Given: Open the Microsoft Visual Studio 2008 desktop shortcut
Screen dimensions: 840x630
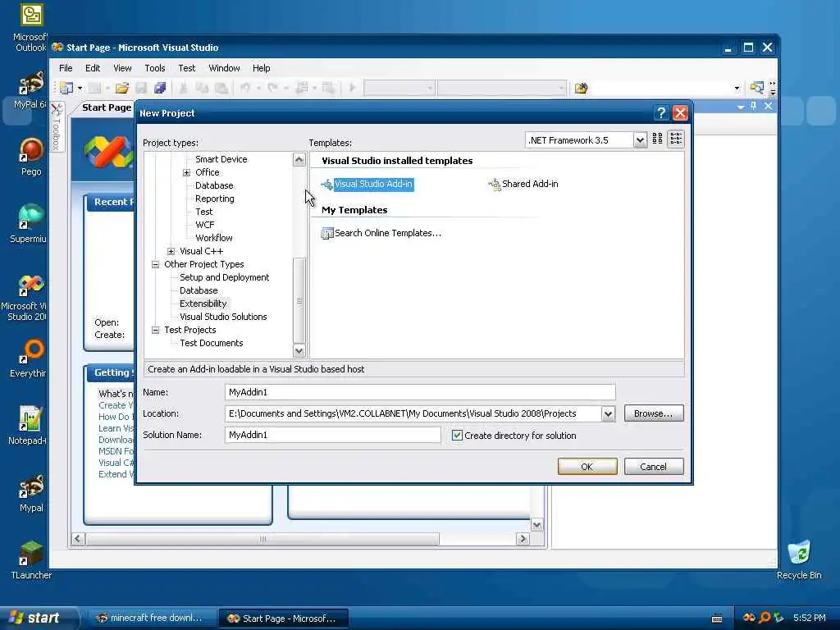Looking at the screenshot, I should tap(25, 297).
